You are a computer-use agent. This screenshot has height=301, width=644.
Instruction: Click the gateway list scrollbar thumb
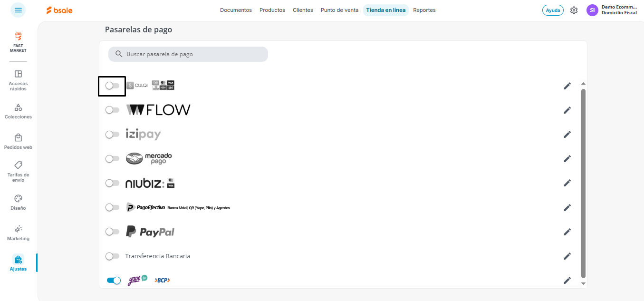point(583,183)
